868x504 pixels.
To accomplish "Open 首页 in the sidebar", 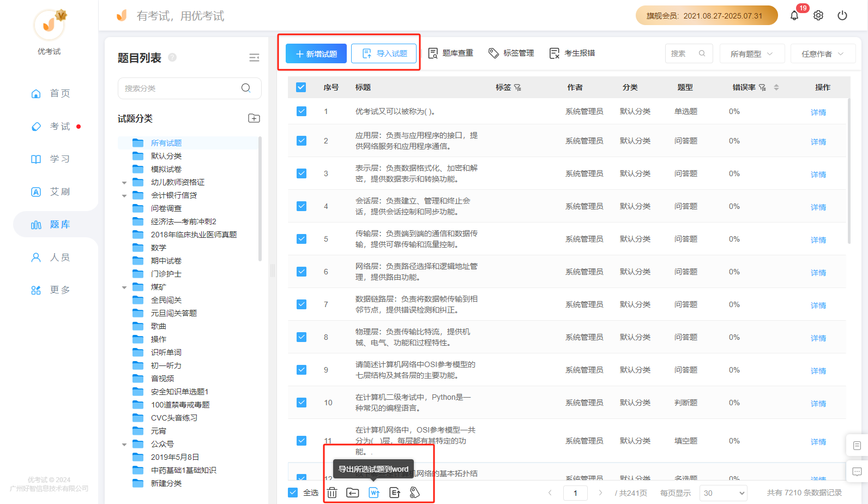I will pyautogui.click(x=50, y=93).
